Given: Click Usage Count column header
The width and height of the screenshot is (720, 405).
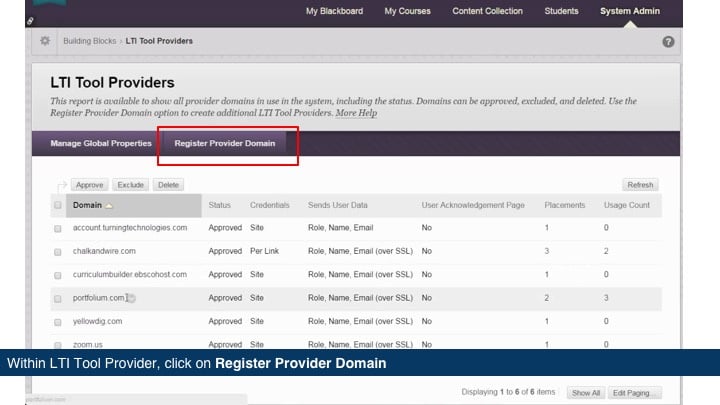Looking at the screenshot, I should [627, 205].
